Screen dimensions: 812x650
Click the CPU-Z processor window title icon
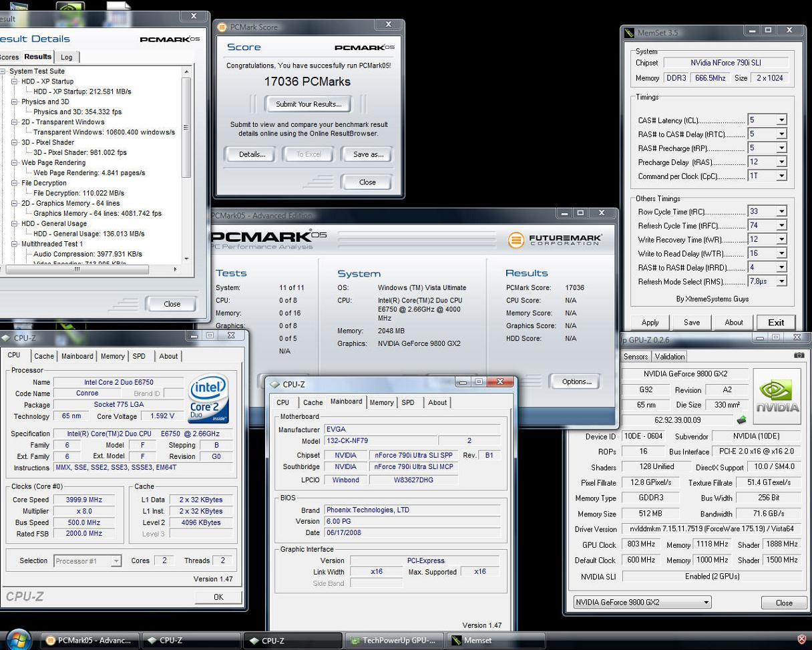pyautogui.click(x=5, y=338)
